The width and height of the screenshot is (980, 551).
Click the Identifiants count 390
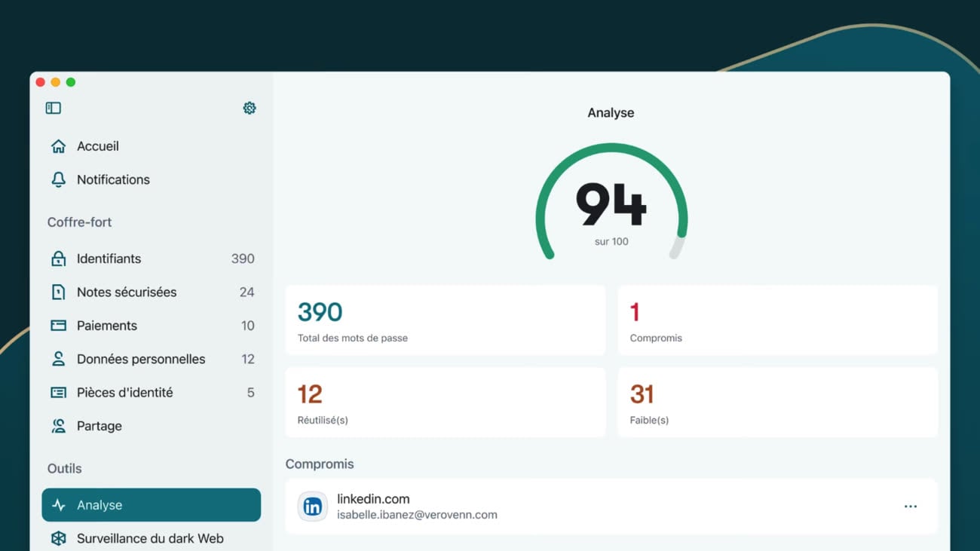point(243,259)
